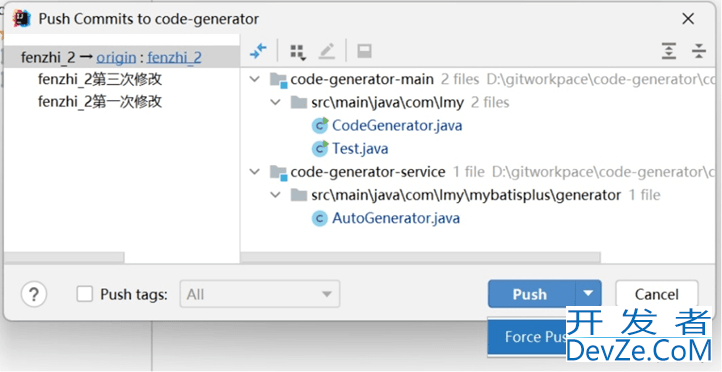Click the src\main\java\com\lmy path label
The image size is (722, 372).
tap(387, 102)
